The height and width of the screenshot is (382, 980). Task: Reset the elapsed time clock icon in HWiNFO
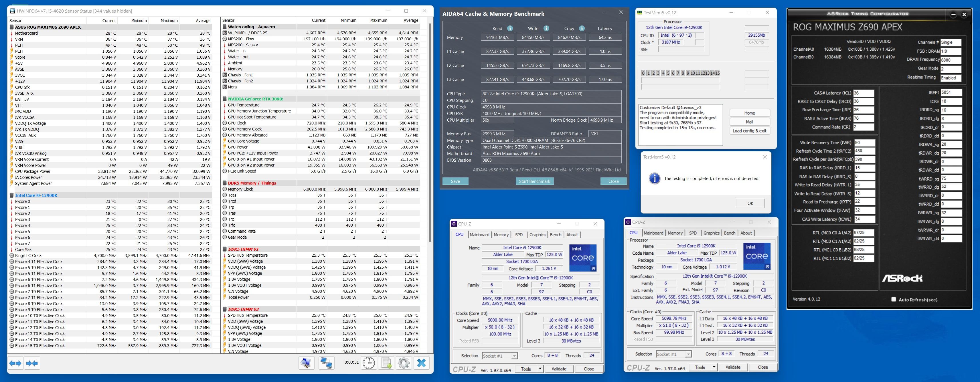[368, 363]
